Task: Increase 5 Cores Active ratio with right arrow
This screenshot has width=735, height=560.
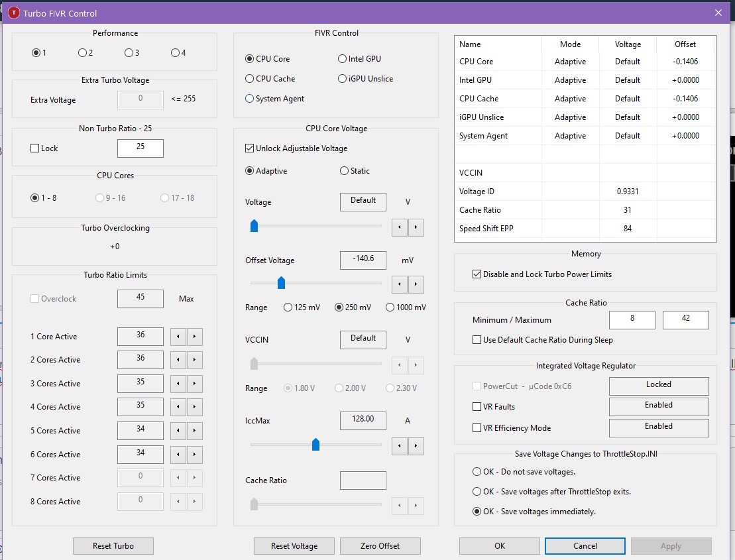Action: coord(195,431)
